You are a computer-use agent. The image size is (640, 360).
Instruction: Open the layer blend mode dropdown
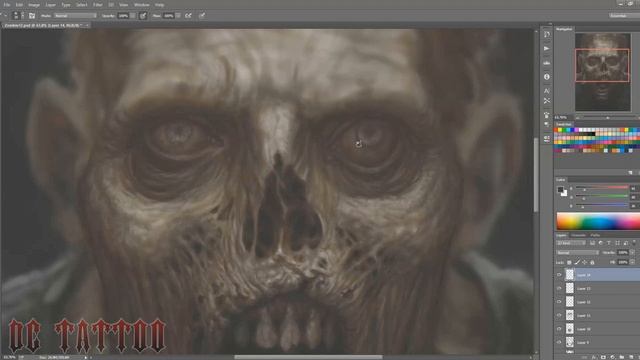577,253
